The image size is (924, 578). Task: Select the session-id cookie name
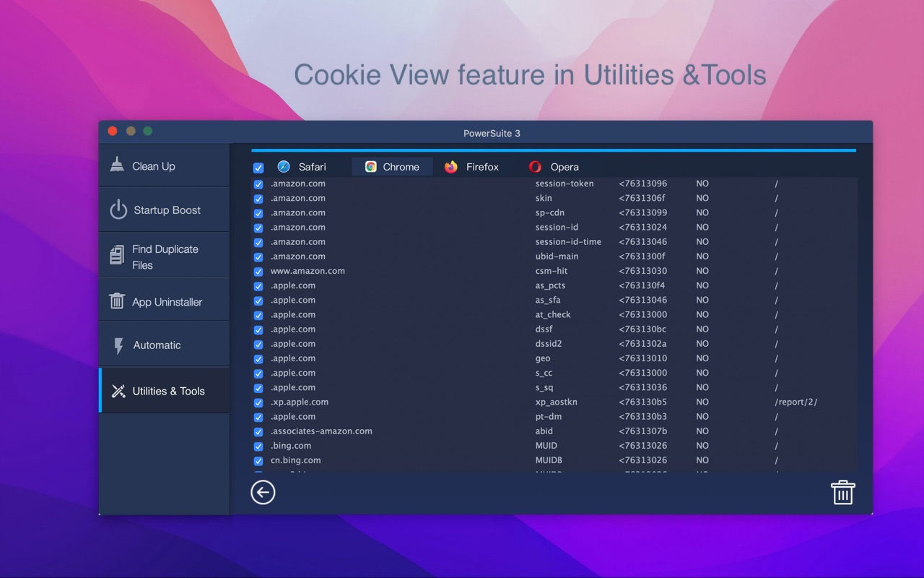(557, 228)
